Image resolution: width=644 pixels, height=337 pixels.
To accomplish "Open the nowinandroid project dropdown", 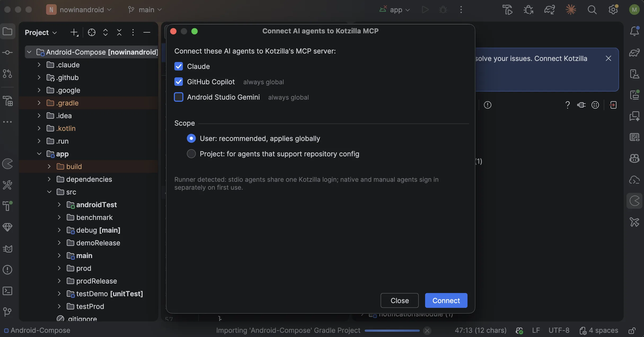I will [x=79, y=10].
